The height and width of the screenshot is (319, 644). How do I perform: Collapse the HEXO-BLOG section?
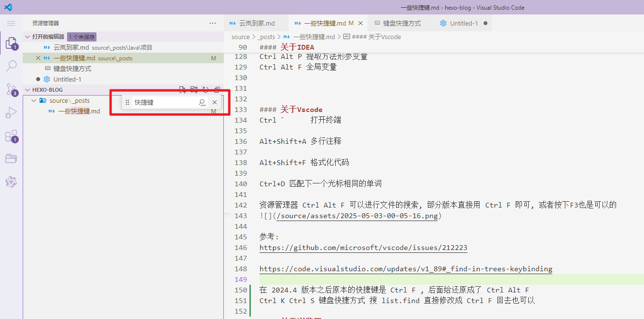[x=27, y=90]
